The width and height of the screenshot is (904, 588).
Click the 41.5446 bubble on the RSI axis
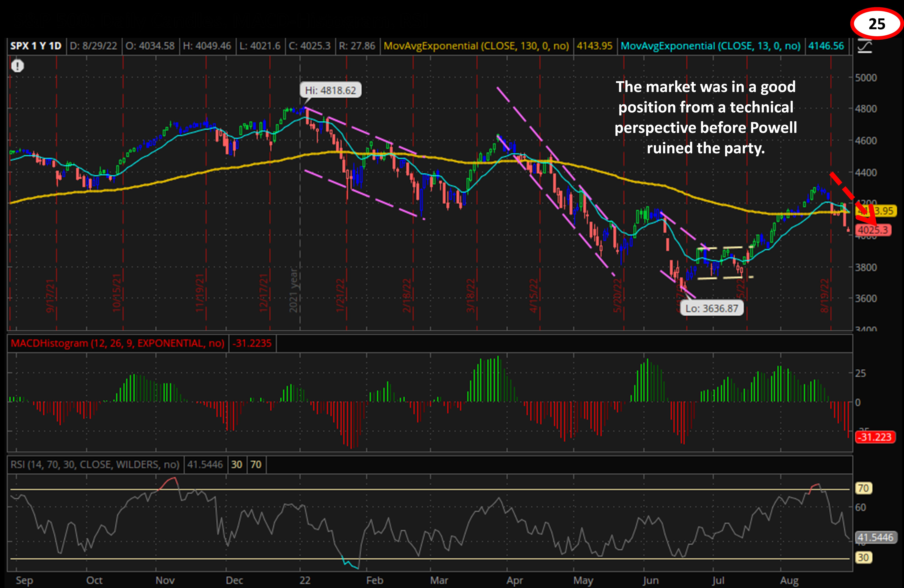tap(876, 537)
